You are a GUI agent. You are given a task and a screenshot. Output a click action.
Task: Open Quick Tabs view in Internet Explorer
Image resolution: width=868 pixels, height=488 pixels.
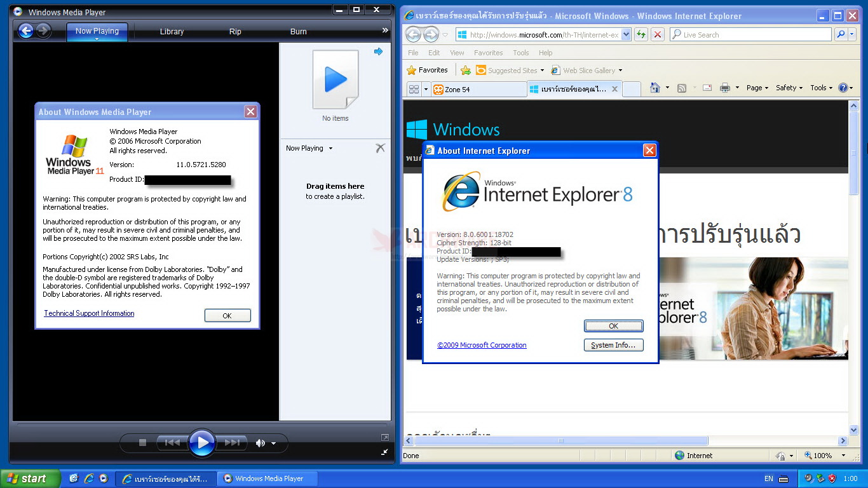[x=414, y=89]
